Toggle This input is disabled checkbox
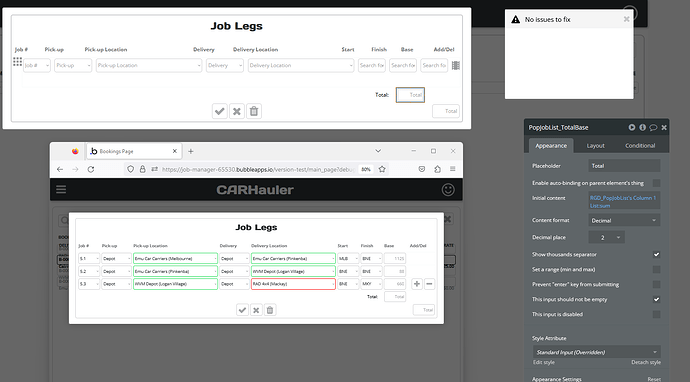This screenshot has height=382, width=690. tap(656, 314)
